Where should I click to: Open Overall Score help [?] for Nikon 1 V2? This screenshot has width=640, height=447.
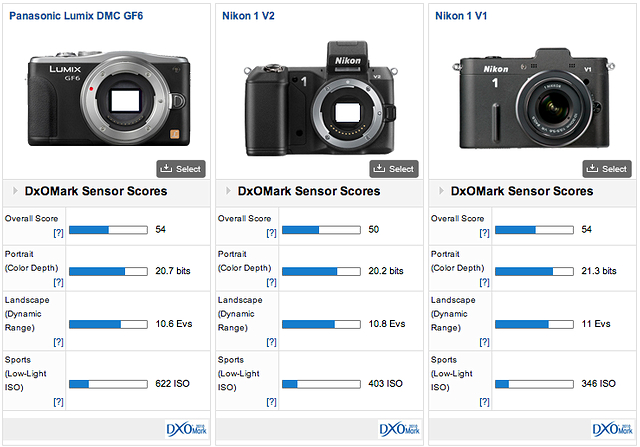(271, 233)
